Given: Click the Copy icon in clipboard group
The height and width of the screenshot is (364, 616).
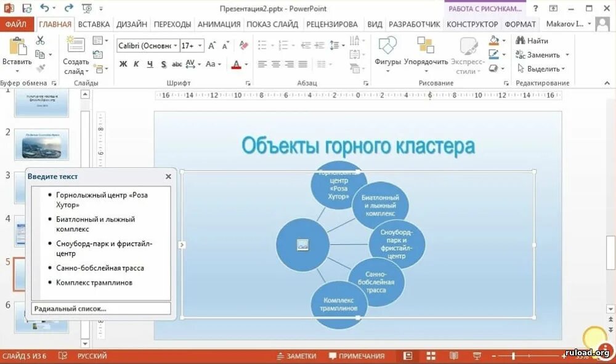Looking at the screenshot, I should [39, 54].
